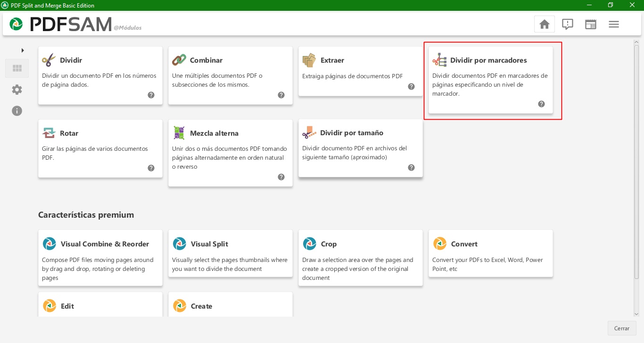644x343 pixels.
Task: Show help for Dividir por tamaño
Action: point(411,167)
